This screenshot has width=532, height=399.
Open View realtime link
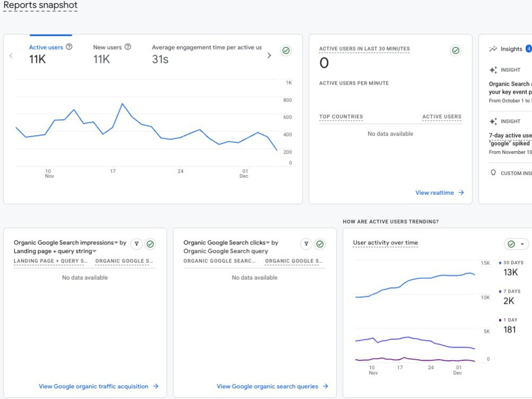(439, 193)
